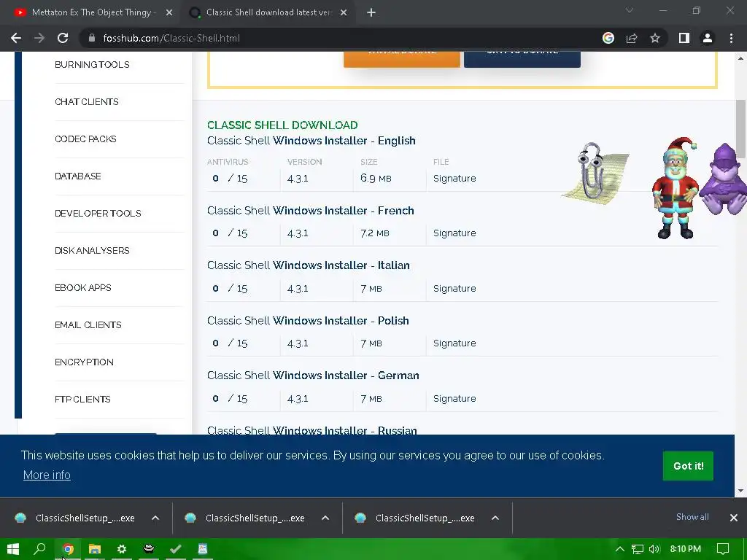Show hidden system tray icons

[x=620, y=549]
